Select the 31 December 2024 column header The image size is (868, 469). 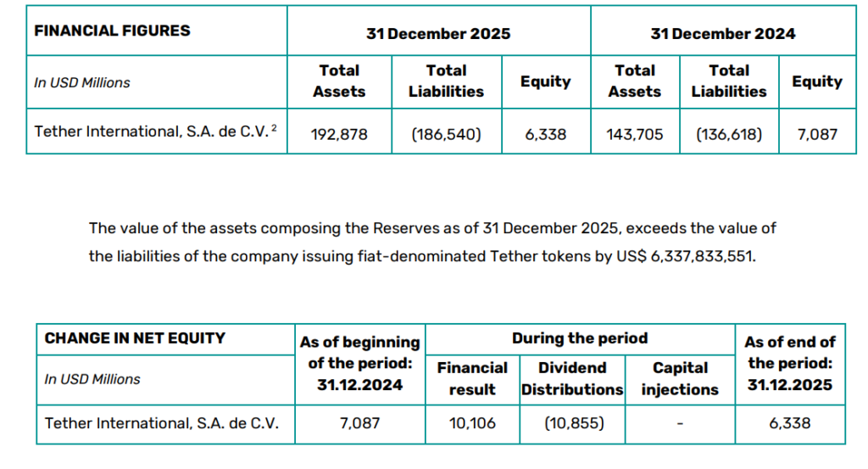point(723,34)
